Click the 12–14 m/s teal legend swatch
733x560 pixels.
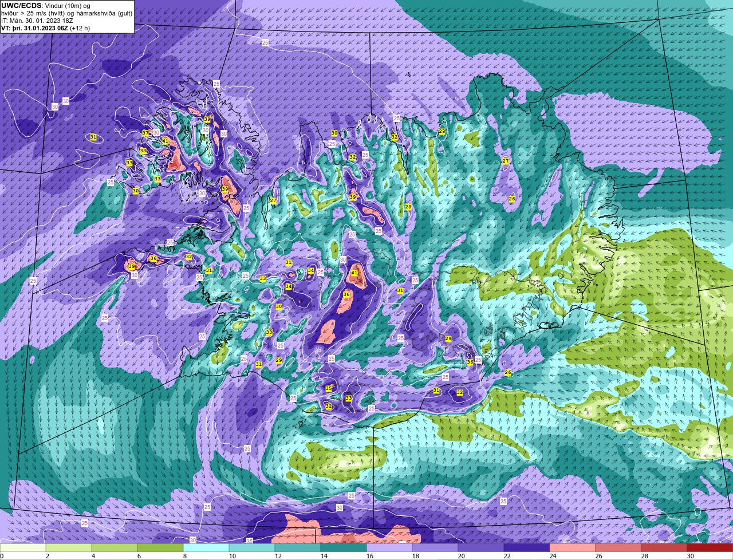[x=298, y=548]
